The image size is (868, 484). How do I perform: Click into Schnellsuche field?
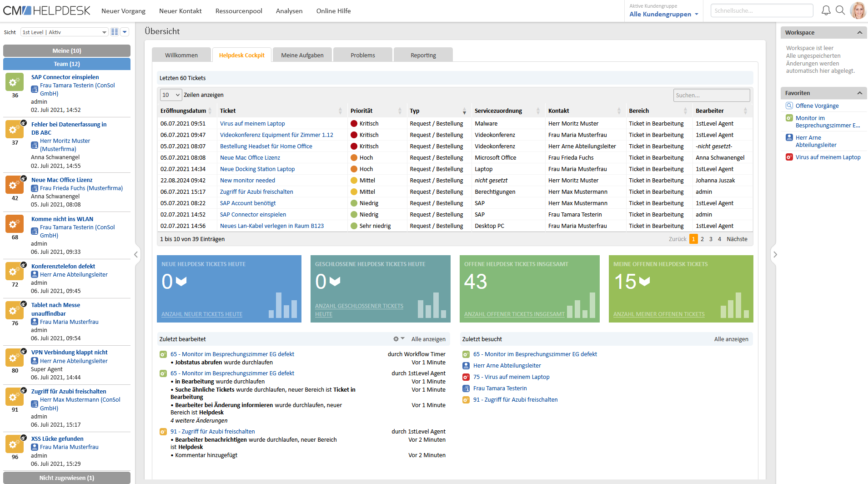[x=762, y=10]
